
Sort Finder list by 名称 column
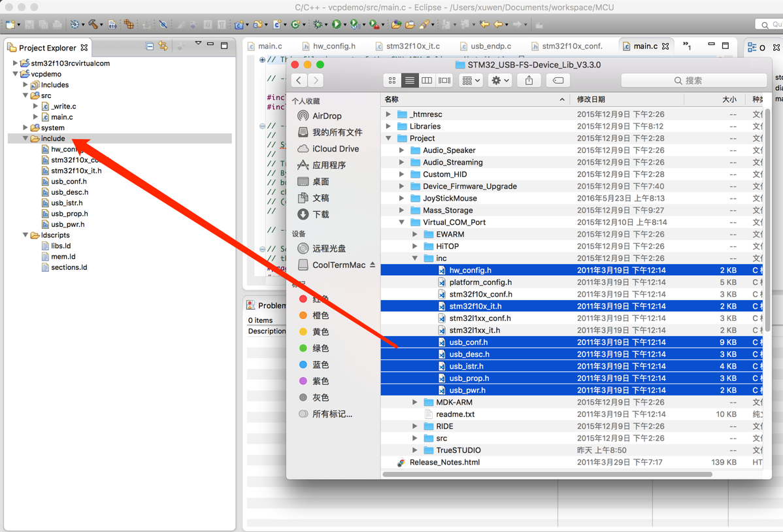point(475,99)
